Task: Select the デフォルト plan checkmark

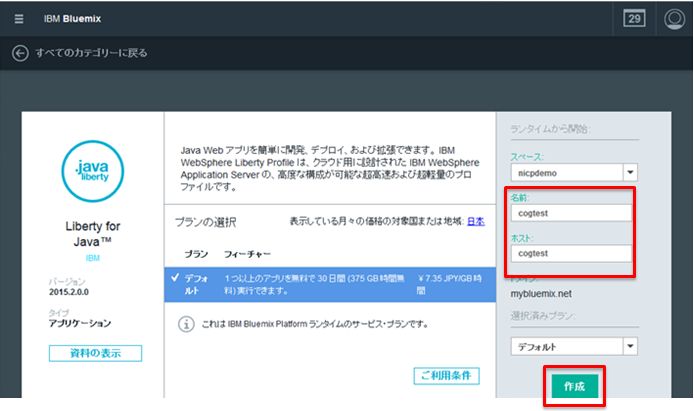Action: [x=174, y=278]
